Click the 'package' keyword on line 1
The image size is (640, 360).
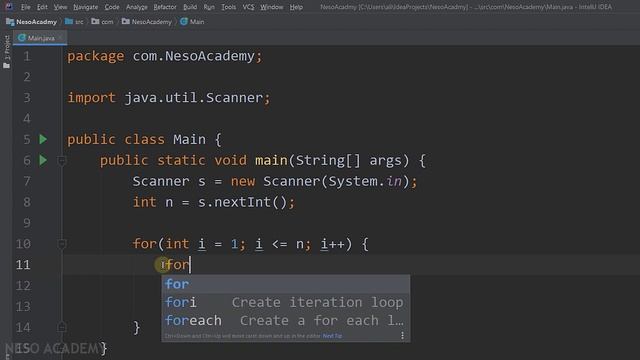tap(96, 56)
